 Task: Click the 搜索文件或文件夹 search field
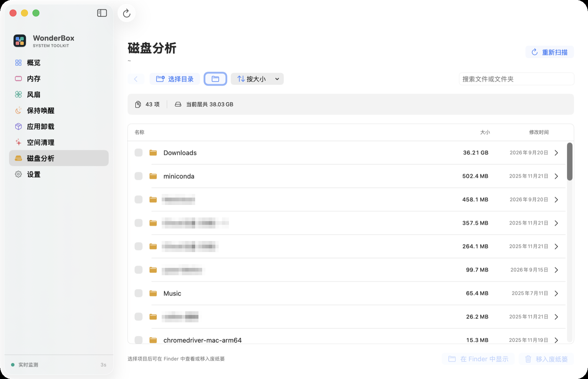point(516,79)
